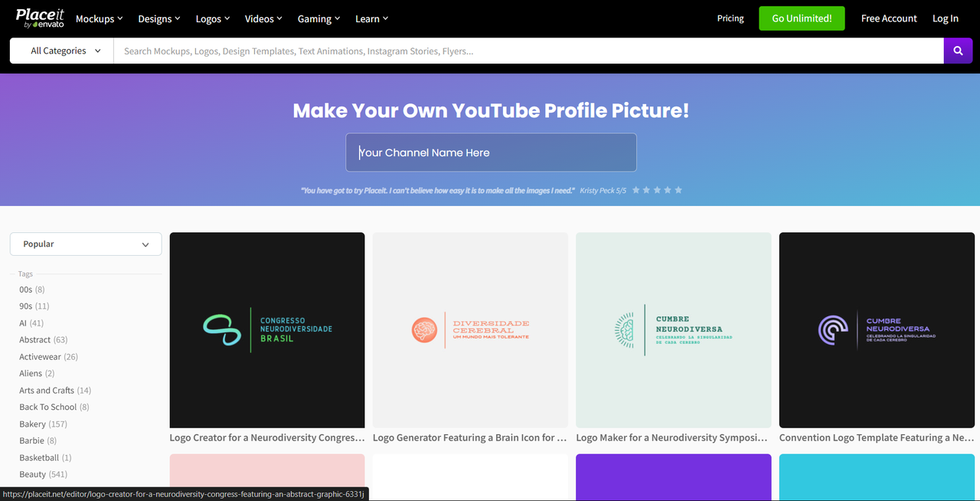
Task: Open the Mockups menu
Action: (99, 18)
